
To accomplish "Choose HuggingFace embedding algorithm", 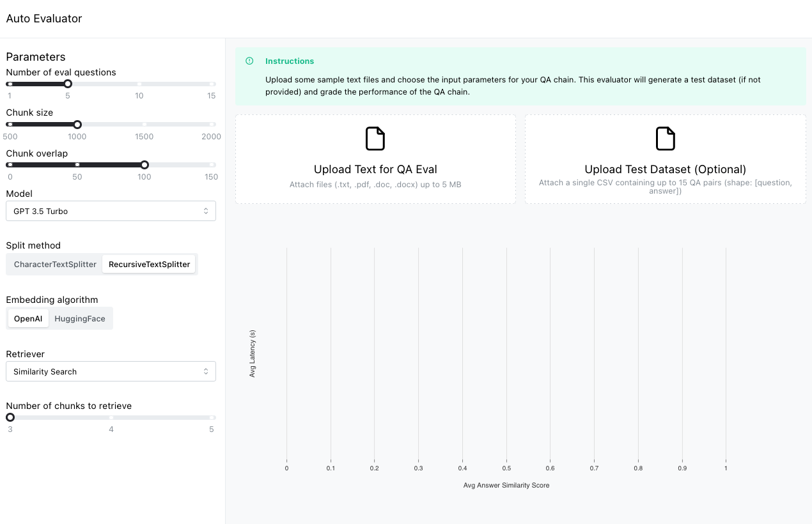I will [x=80, y=318].
